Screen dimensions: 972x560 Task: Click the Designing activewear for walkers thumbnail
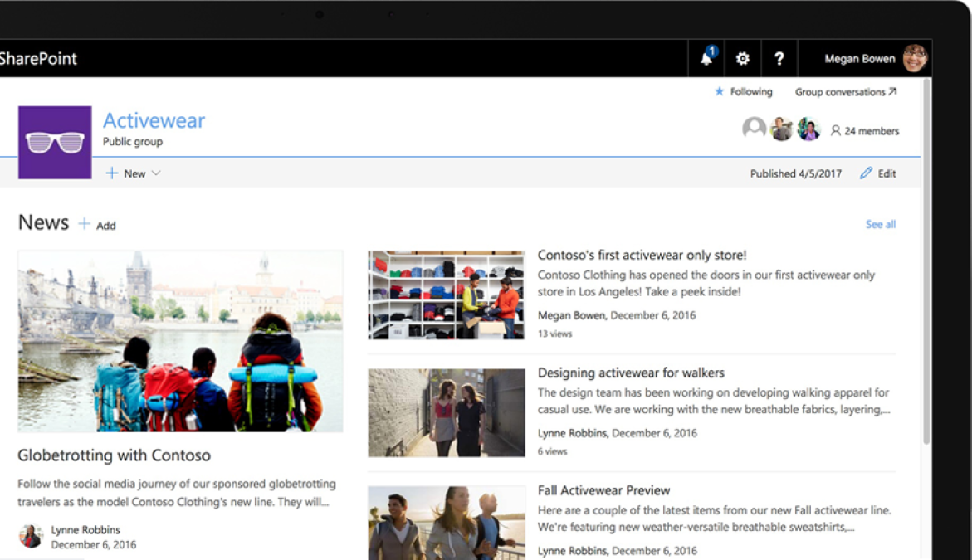447,412
